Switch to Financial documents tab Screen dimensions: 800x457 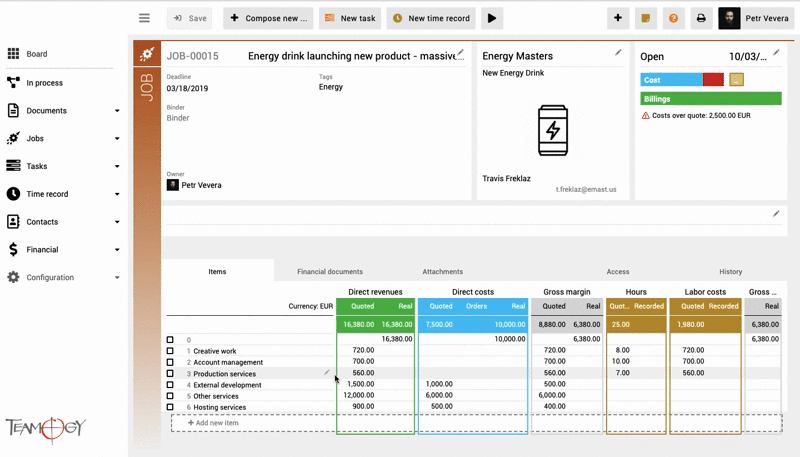click(x=330, y=271)
